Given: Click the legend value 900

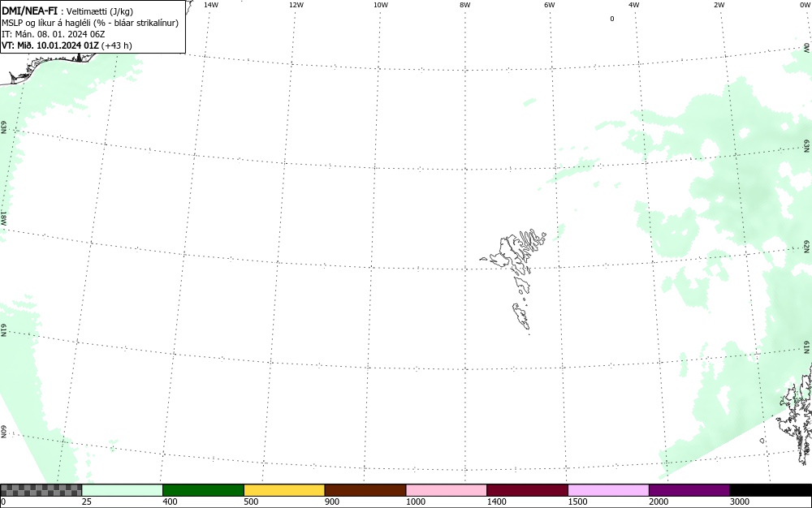Looking at the screenshot, I should (x=332, y=502).
